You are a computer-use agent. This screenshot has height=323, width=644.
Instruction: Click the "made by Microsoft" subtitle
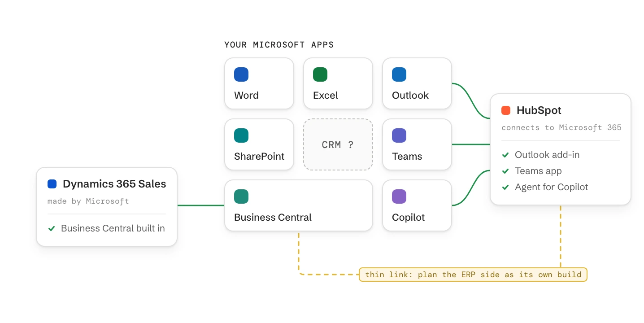(x=88, y=201)
